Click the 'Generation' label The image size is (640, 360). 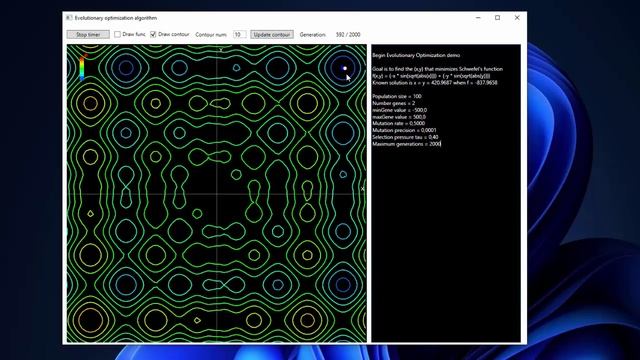coord(312,35)
